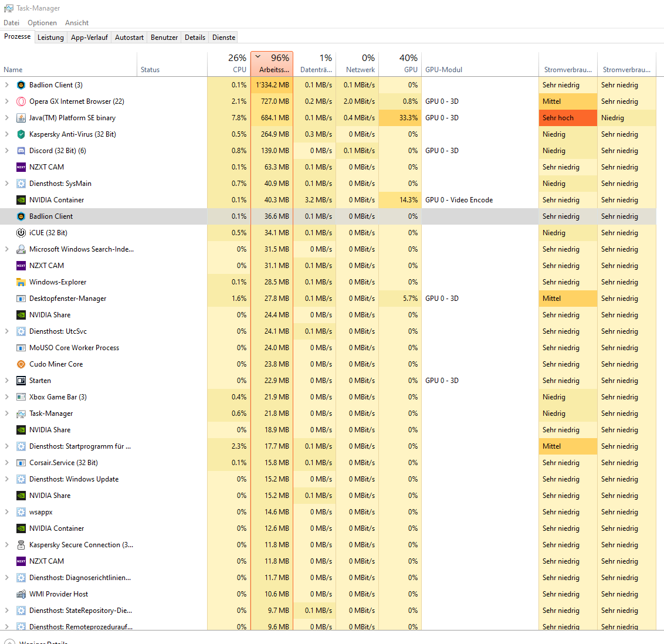Viewport: 664px width, 644px height.
Task: Sort by the Netzwerk column header
Action: pos(357,64)
